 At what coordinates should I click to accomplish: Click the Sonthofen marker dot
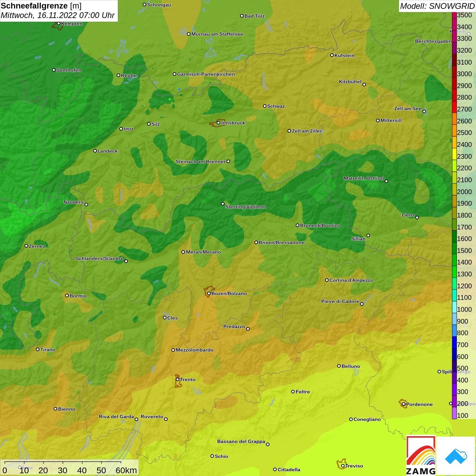tap(54, 70)
